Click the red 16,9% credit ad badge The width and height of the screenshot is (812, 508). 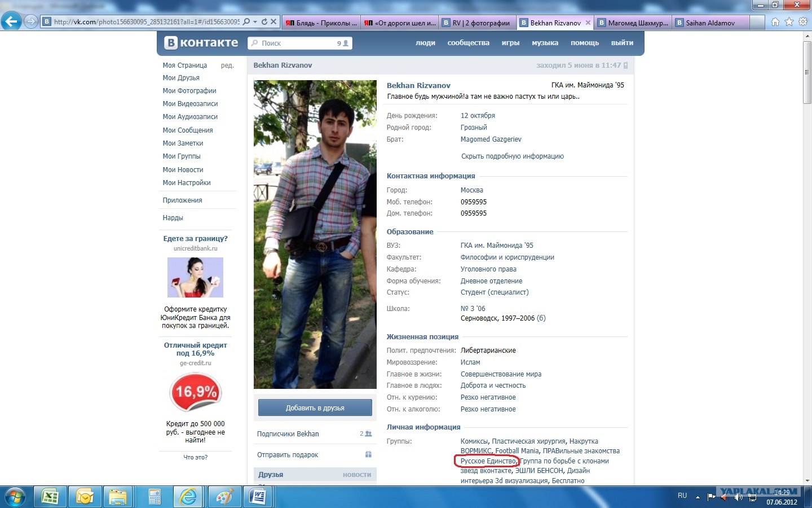coord(196,392)
